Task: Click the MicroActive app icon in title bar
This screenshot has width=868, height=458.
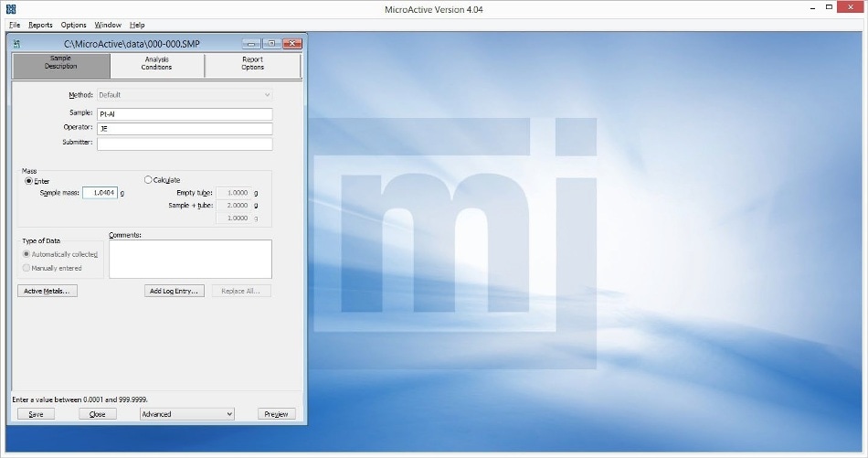Action: (11, 9)
